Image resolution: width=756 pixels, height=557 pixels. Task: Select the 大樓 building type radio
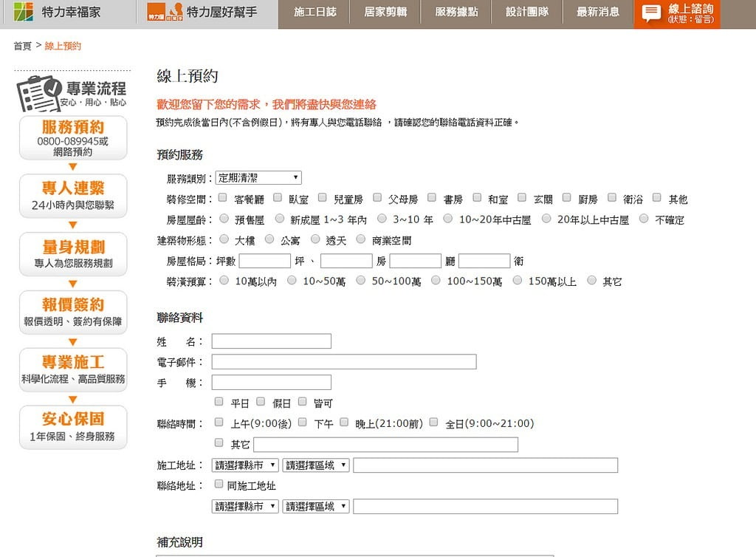click(222, 239)
